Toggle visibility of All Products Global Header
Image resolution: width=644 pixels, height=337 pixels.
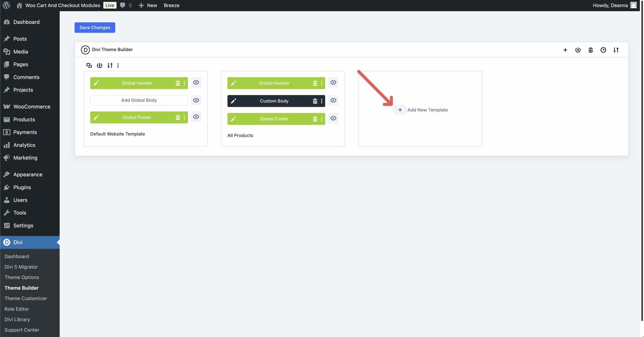[x=333, y=82]
